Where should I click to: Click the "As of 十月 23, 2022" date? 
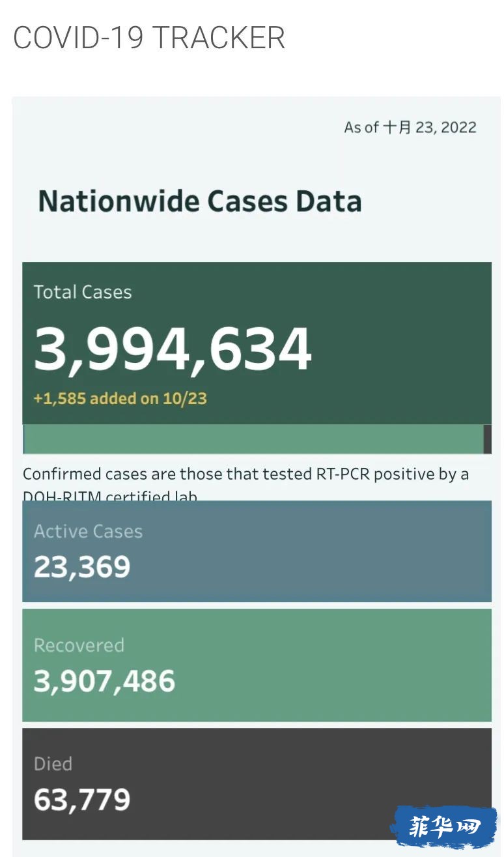tap(410, 127)
